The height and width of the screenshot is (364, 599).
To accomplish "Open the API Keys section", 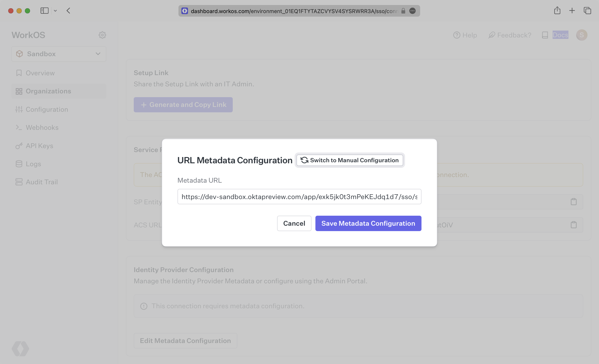I will coord(39,145).
